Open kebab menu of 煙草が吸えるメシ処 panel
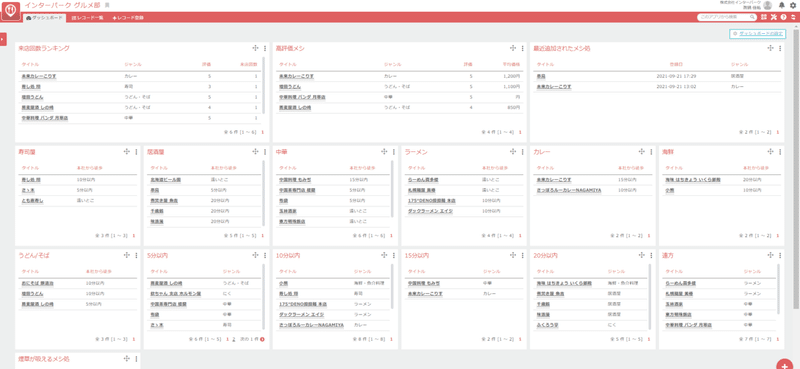The height and width of the screenshot is (369, 800). (136, 359)
